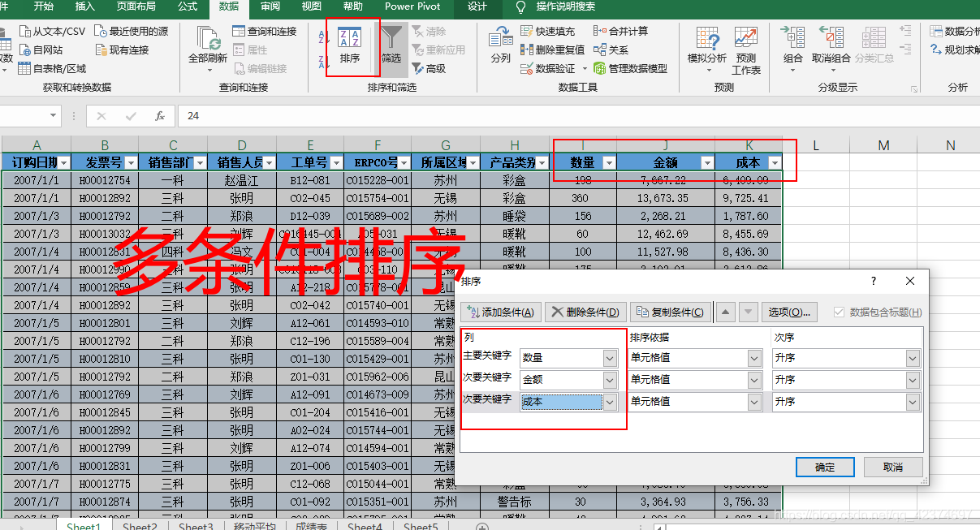Import 自表格/区域

(52, 68)
